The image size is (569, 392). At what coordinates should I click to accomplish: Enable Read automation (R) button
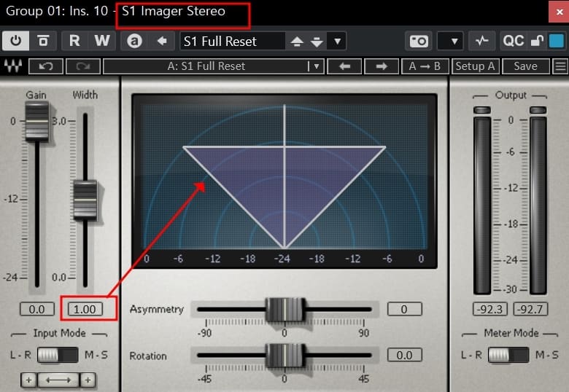pos(74,41)
